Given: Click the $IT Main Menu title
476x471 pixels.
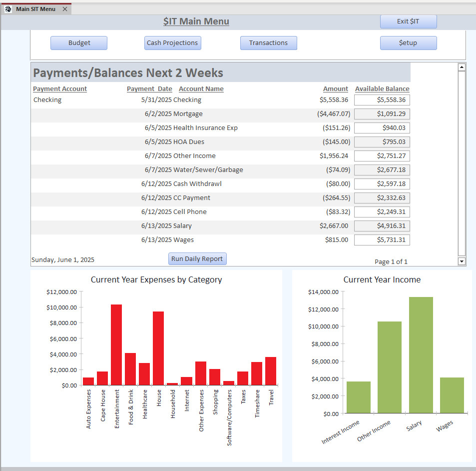Looking at the screenshot, I should coord(196,21).
